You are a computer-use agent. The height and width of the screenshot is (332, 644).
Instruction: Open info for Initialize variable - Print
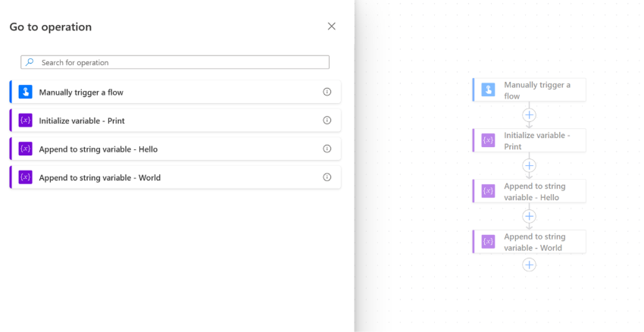point(327,121)
